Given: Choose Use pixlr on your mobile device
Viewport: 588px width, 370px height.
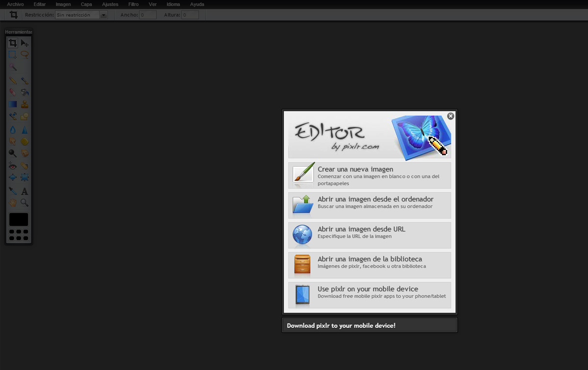Looking at the screenshot, I should (369, 295).
